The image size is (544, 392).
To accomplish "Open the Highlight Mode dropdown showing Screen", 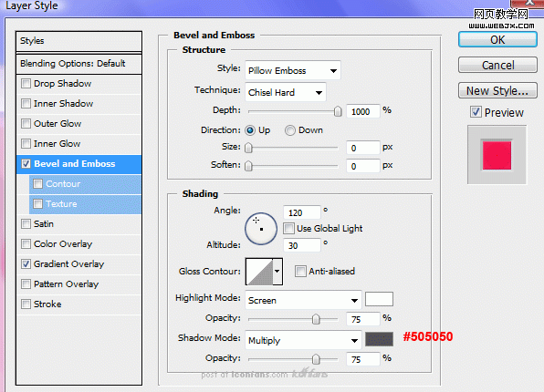I will coord(303,301).
